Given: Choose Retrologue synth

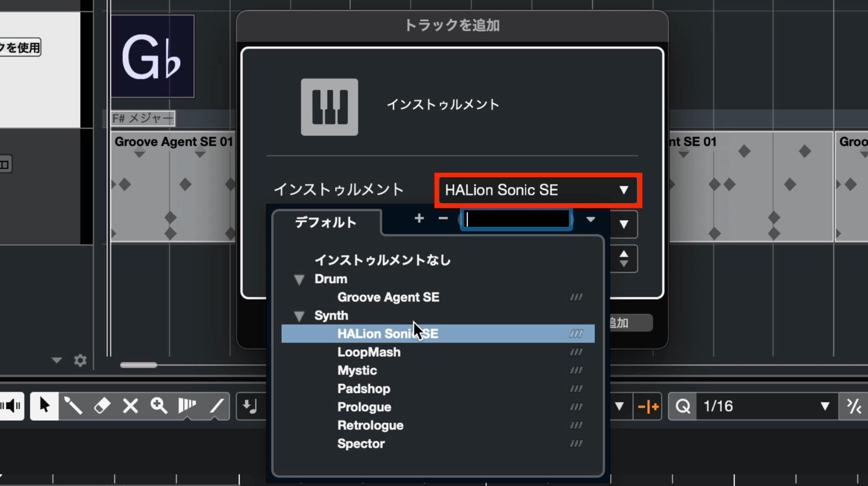Looking at the screenshot, I should point(371,426).
